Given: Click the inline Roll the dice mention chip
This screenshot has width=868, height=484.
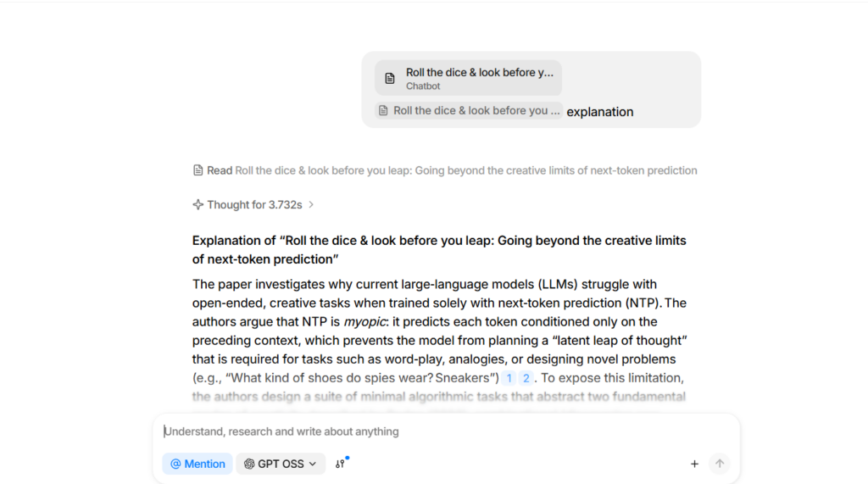Looking at the screenshot, I should [470, 111].
